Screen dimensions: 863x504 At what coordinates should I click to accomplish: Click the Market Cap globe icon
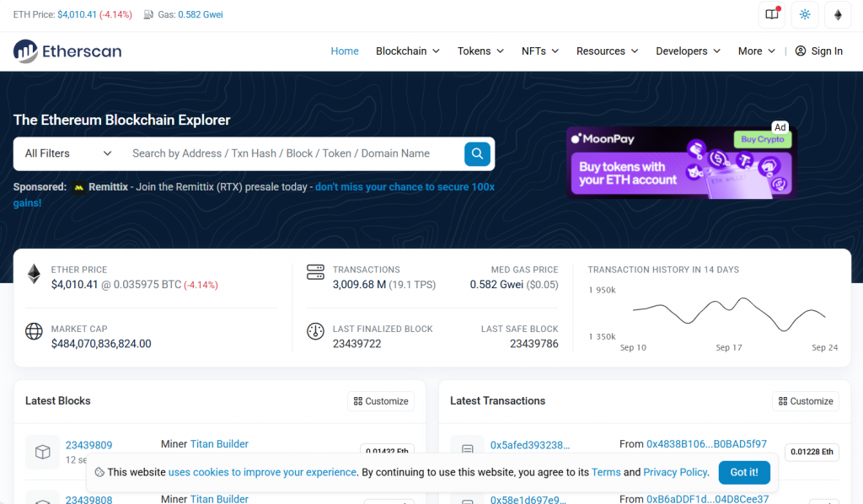tap(34, 331)
